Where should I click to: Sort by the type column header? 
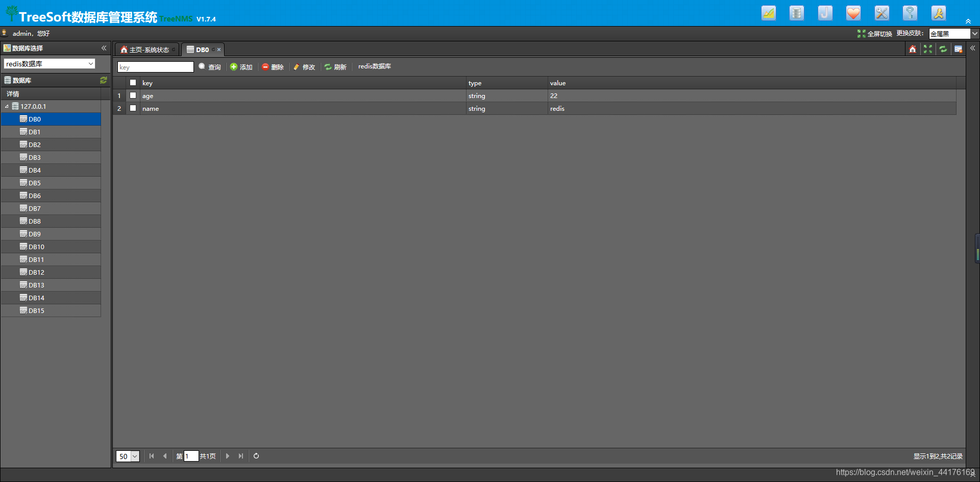click(507, 83)
